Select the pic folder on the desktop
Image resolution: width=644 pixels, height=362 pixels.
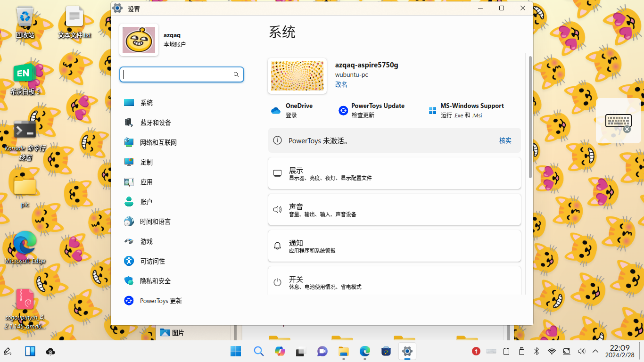[x=25, y=192]
